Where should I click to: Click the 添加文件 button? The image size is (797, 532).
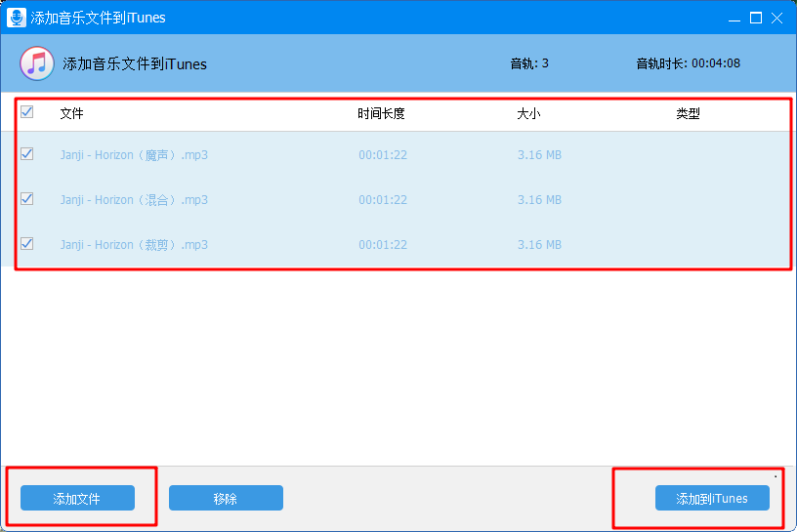pos(77,498)
